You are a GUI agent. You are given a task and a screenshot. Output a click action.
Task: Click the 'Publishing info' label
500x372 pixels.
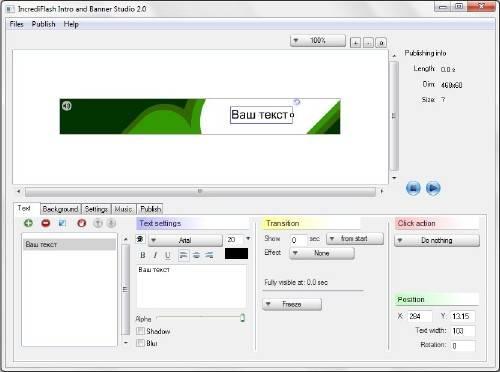(x=425, y=53)
